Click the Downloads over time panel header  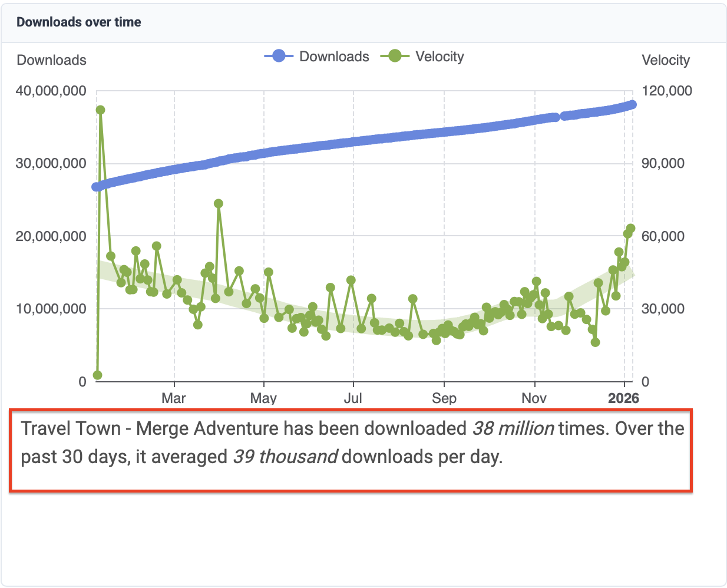79,22
